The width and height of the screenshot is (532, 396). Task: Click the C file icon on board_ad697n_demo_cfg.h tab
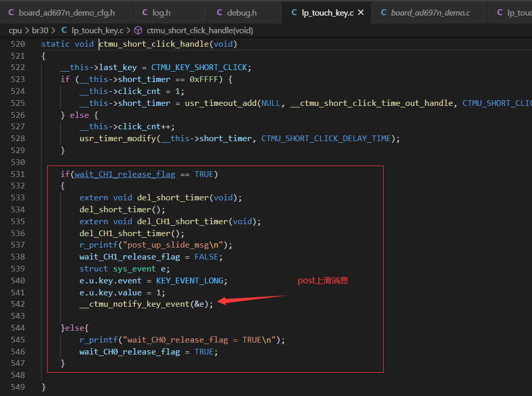coord(11,12)
